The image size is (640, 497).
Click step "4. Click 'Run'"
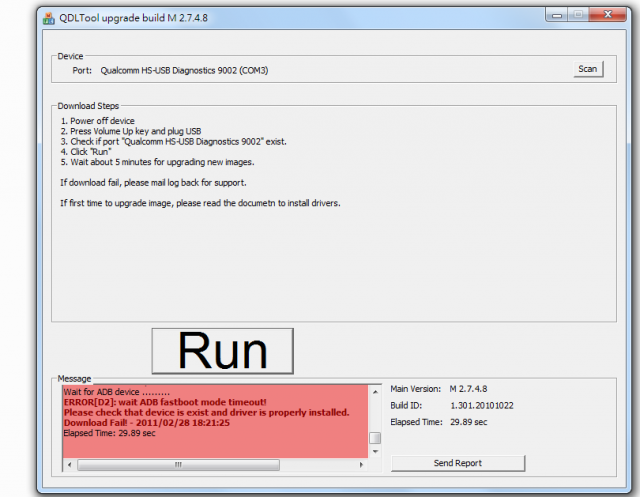coord(86,152)
